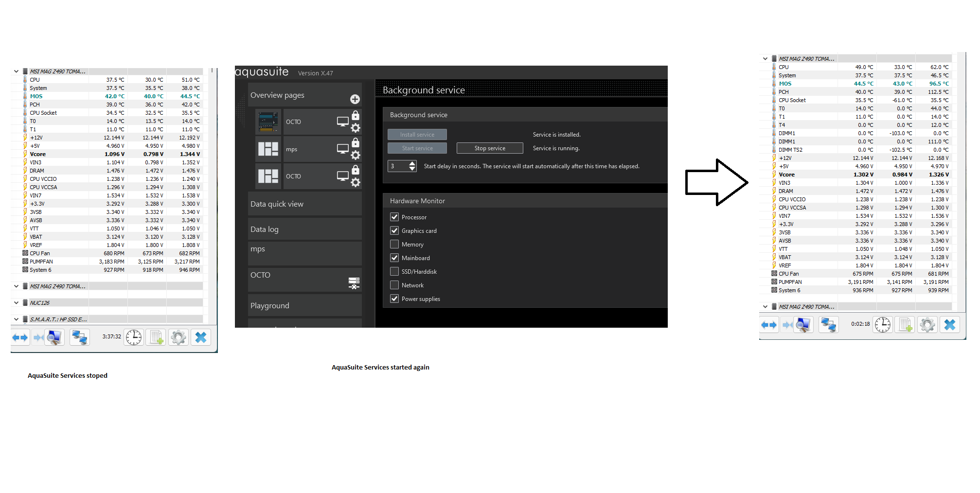
Task: Click the 'Service is running.' status text
Action: [x=556, y=148]
